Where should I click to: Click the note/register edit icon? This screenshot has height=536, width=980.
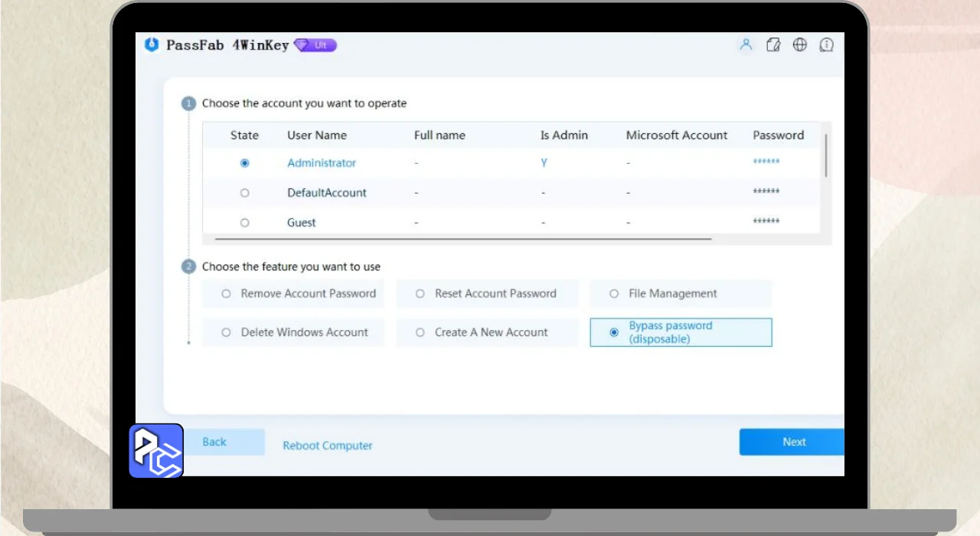773,44
